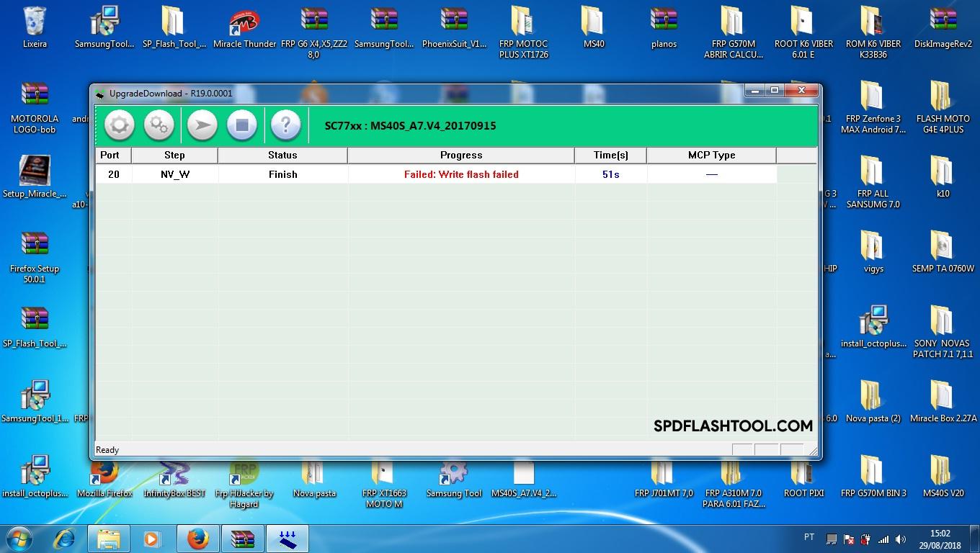
Task: Open the help question mark icon
Action: pyautogui.click(x=285, y=125)
